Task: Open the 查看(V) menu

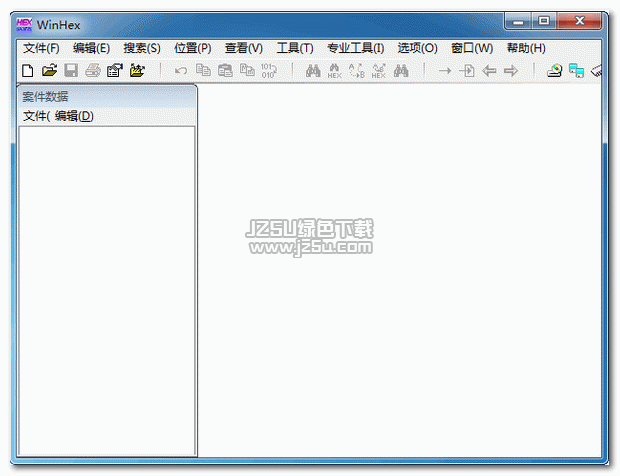Action: [244, 48]
